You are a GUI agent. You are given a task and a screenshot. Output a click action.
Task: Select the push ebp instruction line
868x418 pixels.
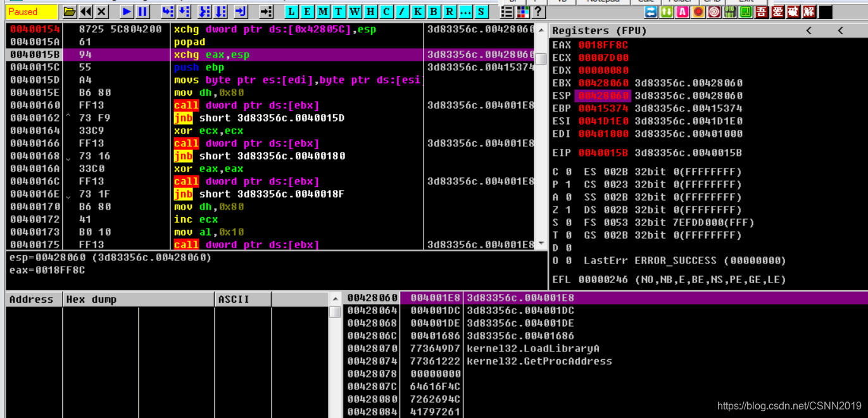click(270, 67)
